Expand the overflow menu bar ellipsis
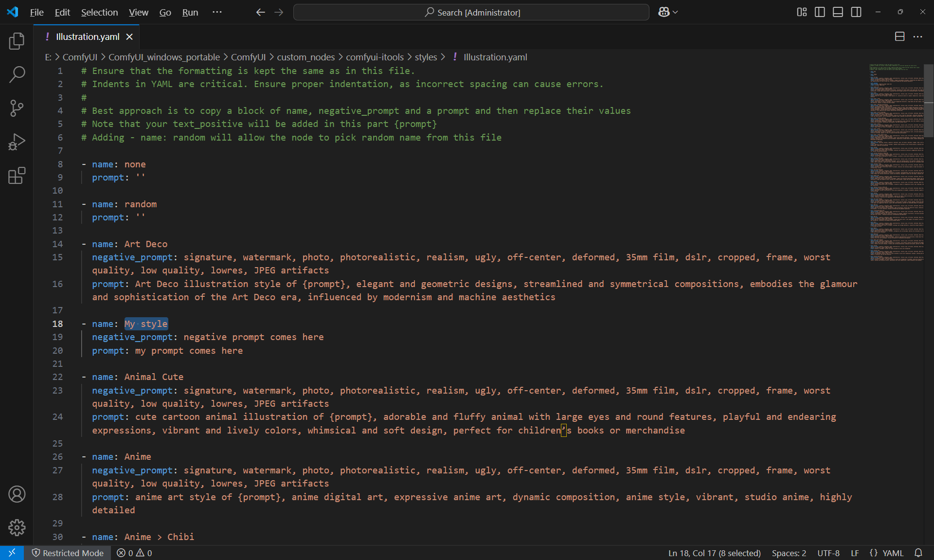The height and width of the screenshot is (560, 934). 217,12
